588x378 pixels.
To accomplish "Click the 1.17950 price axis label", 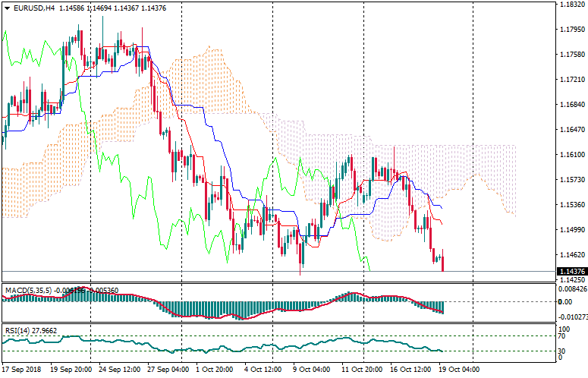I will click(x=571, y=30).
